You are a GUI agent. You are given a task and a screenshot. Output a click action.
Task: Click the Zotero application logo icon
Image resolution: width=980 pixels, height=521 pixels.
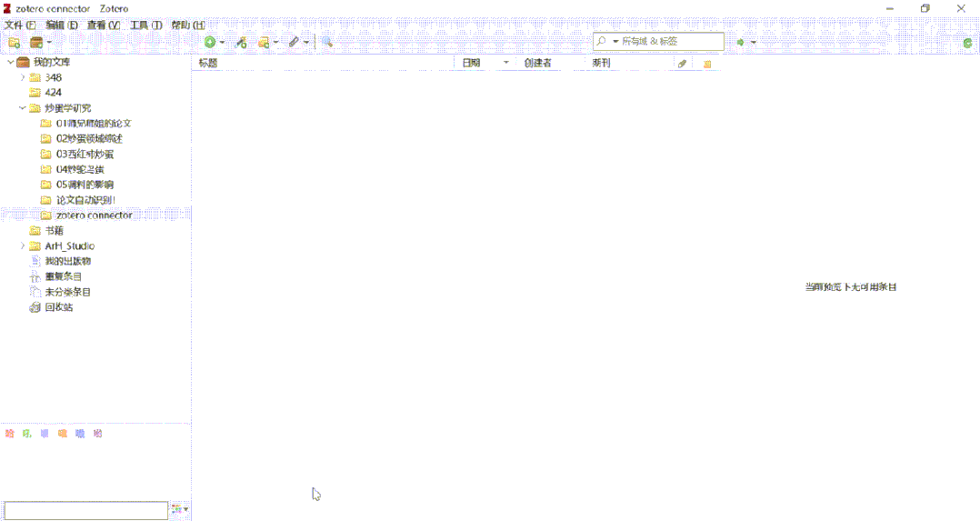(x=7, y=9)
